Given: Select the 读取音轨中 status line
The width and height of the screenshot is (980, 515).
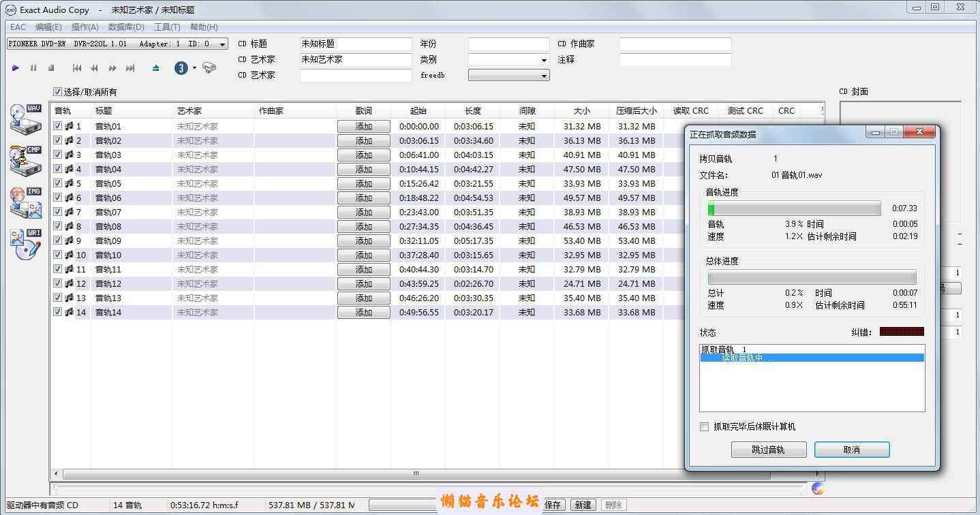Looking at the screenshot, I should (812, 358).
